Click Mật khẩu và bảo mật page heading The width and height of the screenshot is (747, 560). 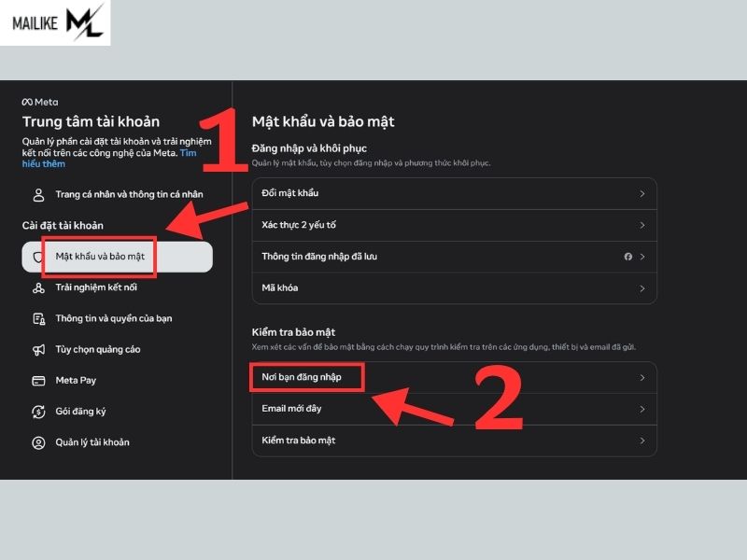pyautogui.click(x=323, y=122)
